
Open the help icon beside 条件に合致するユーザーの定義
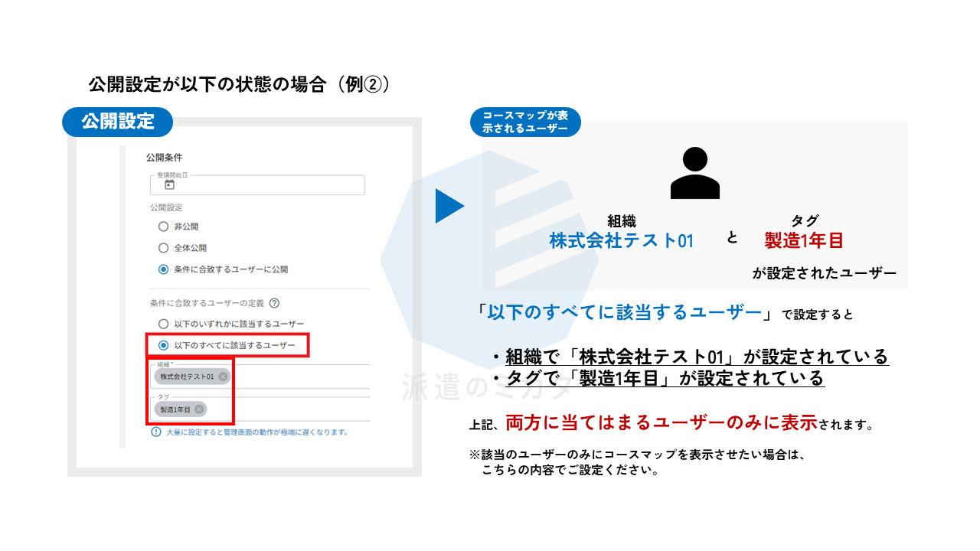pos(274,303)
